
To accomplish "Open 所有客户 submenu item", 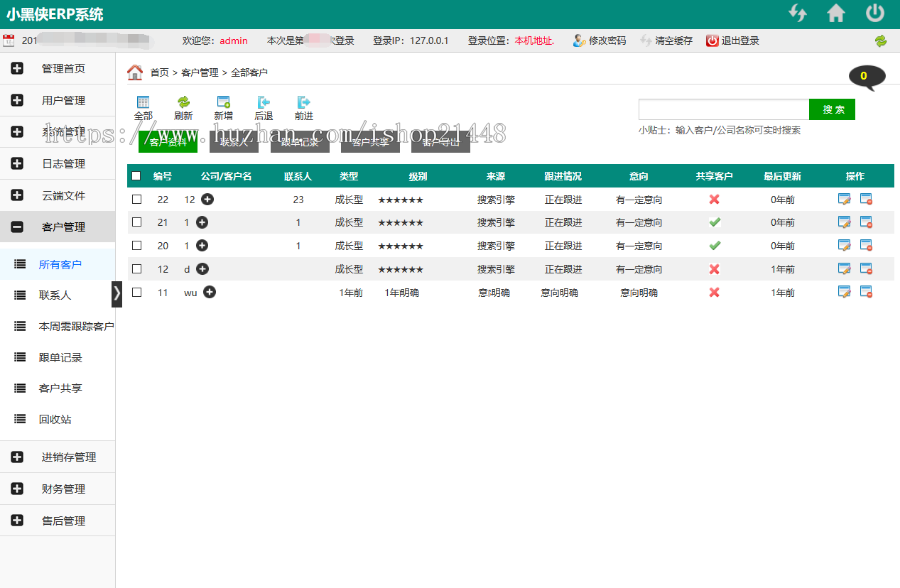I will [x=57, y=264].
